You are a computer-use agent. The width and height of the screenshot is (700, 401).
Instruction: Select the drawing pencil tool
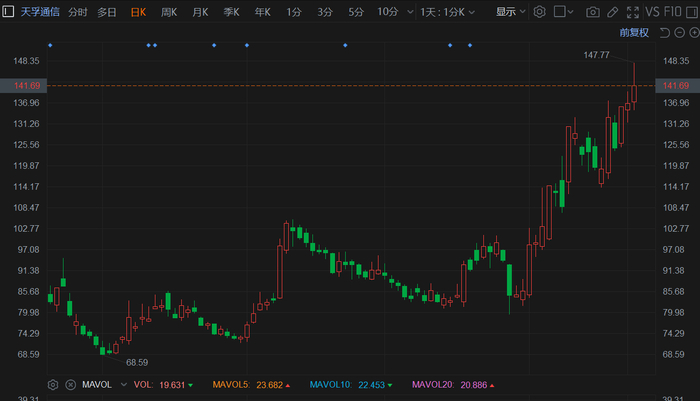[x=612, y=12]
